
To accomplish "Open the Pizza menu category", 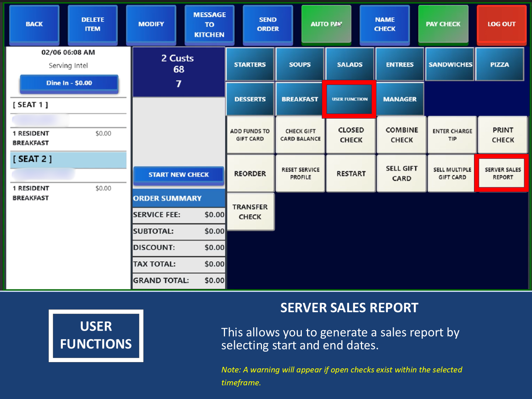I will click(x=499, y=65).
